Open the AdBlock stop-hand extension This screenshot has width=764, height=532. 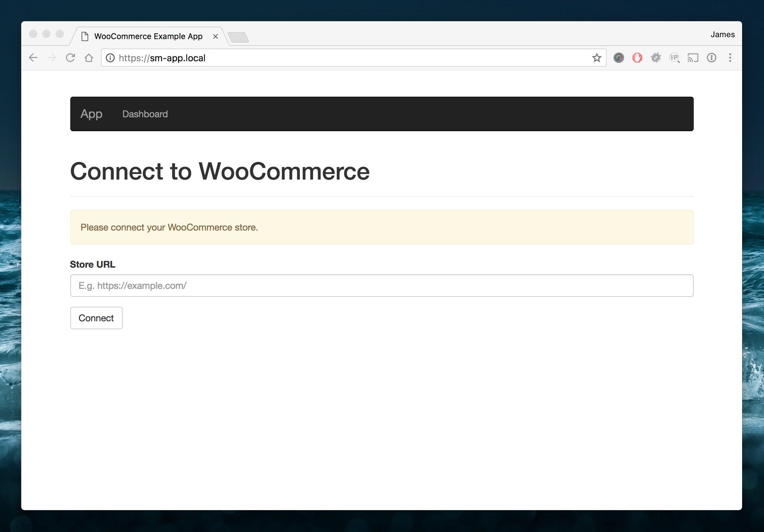click(637, 58)
